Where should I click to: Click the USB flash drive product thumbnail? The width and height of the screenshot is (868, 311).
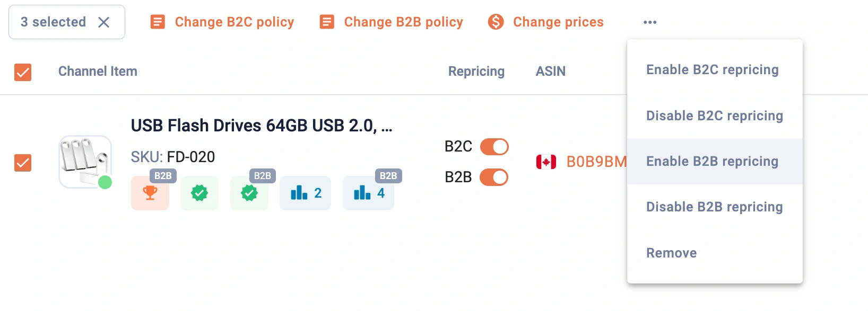tap(85, 162)
